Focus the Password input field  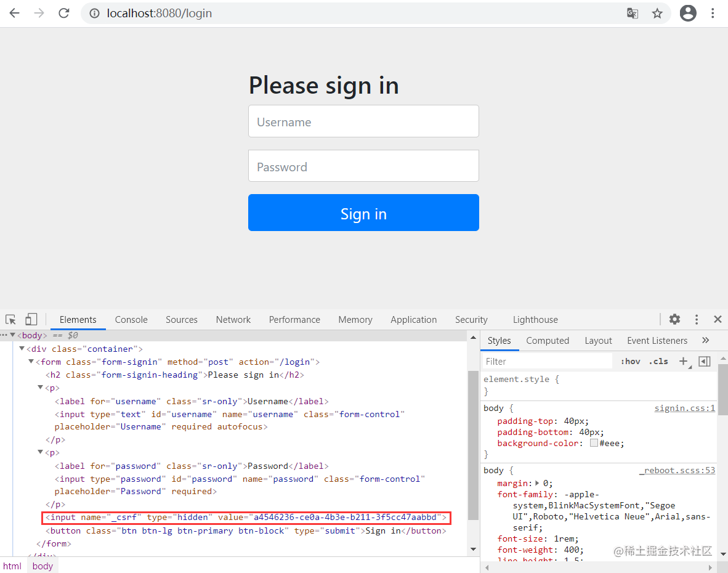click(x=363, y=166)
